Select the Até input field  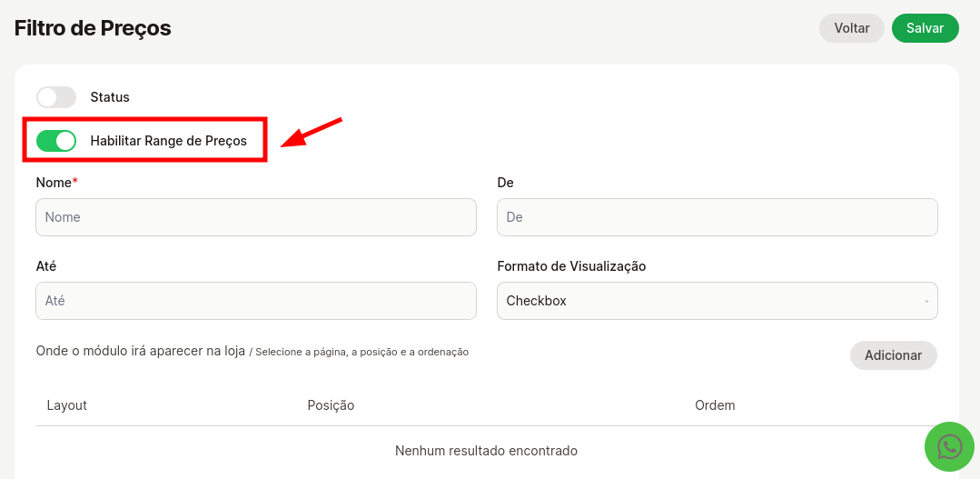tap(255, 301)
